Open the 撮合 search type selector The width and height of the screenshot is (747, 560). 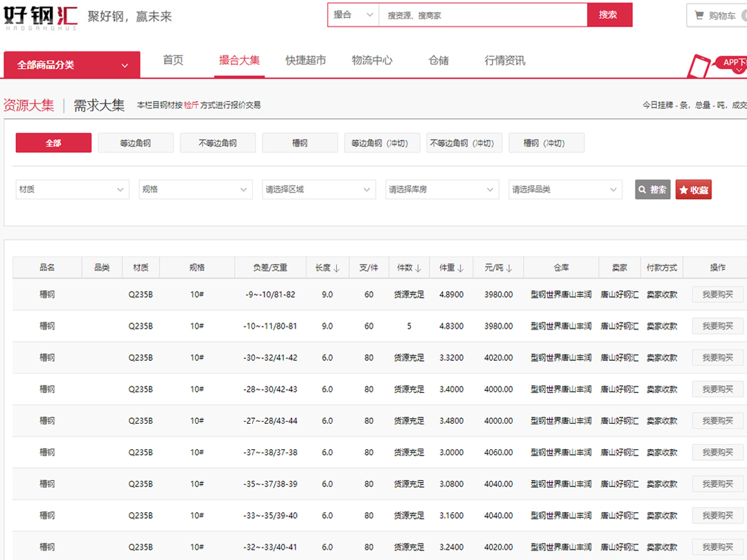click(353, 15)
